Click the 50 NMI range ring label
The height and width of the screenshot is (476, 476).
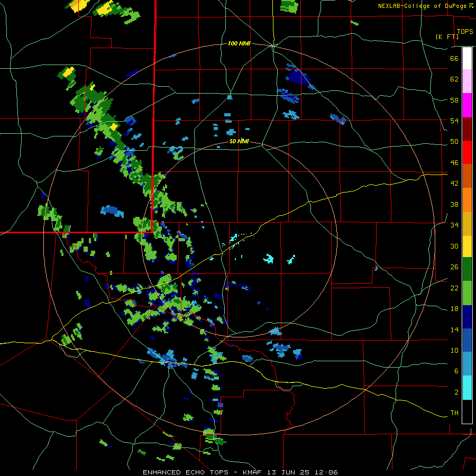pos(239,141)
